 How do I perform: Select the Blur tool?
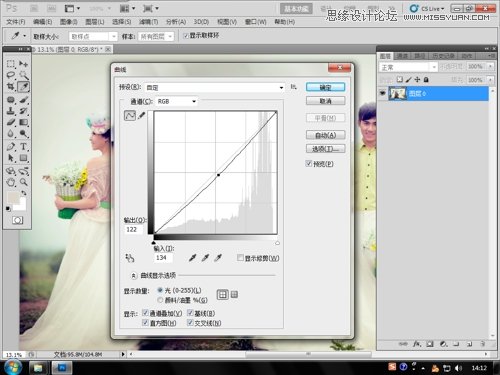pos(11,134)
